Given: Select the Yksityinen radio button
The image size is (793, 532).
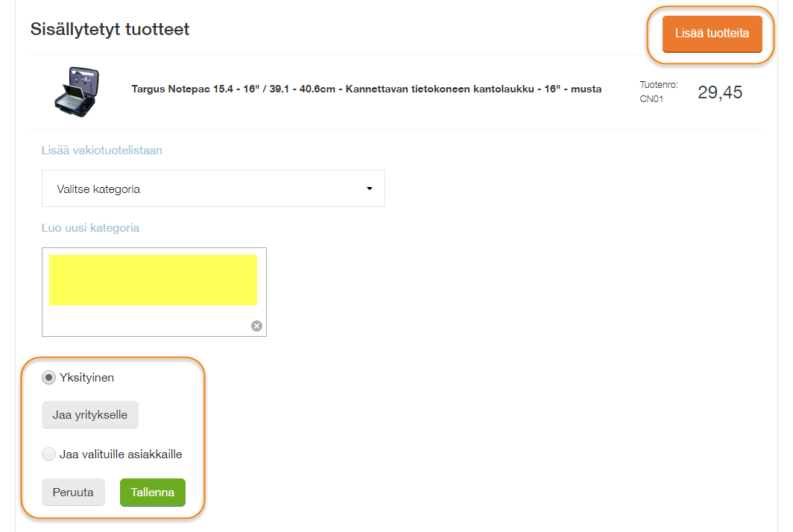Looking at the screenshot, I should [x=49, y=378].
